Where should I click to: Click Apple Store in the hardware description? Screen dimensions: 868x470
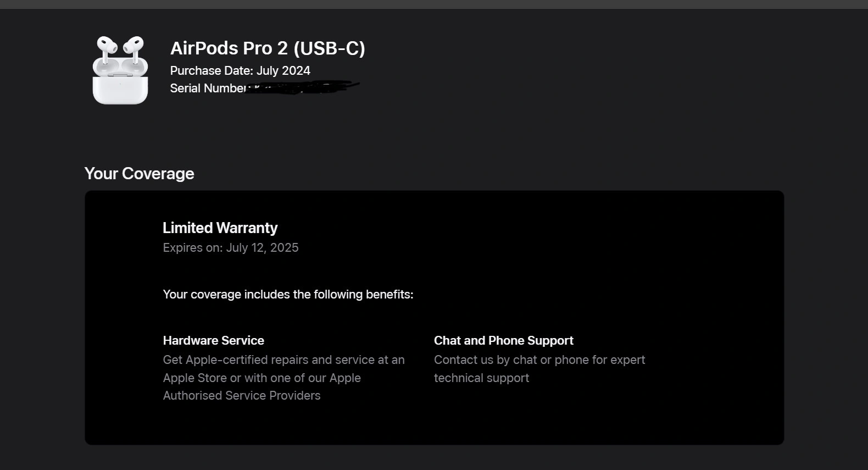(194, 378)
